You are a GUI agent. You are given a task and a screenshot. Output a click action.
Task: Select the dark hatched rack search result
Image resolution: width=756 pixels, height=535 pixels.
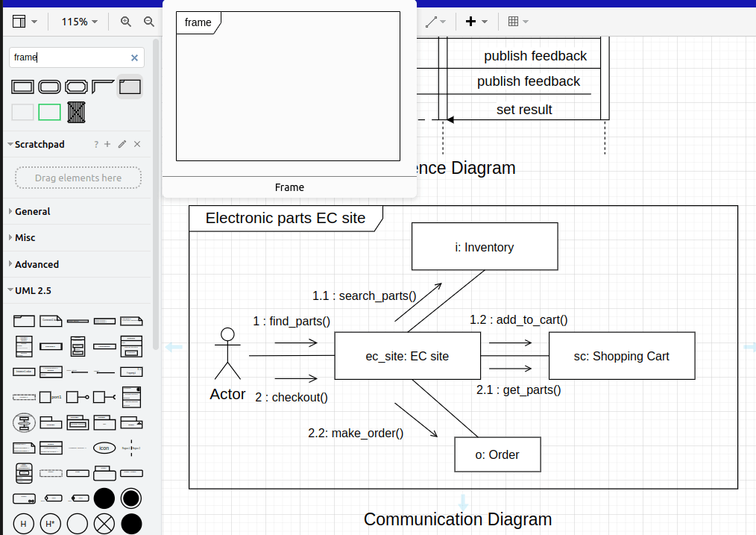click(x=76, y=112)
